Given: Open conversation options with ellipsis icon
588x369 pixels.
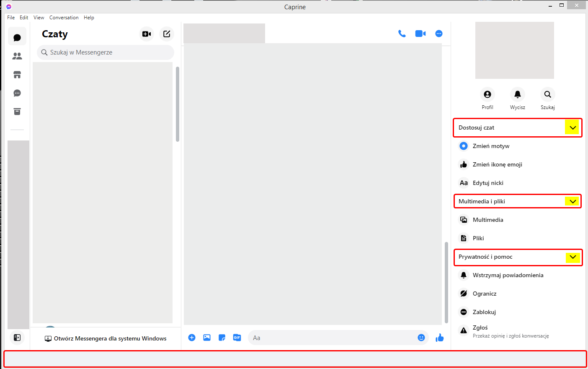Looking at the screenshot, I should click(x=438, y=33).
